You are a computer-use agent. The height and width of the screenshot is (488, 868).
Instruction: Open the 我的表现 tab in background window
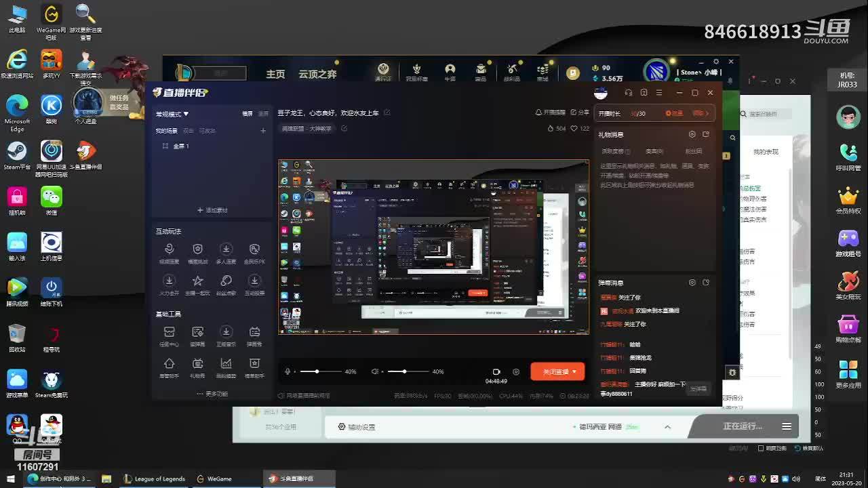point(766,152)
